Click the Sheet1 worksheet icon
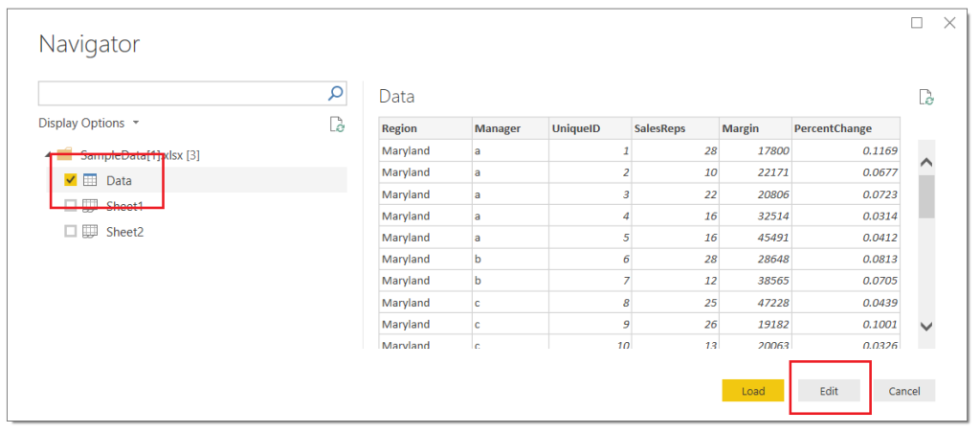This screenshot has width=980, height=433. click(90, 206)
